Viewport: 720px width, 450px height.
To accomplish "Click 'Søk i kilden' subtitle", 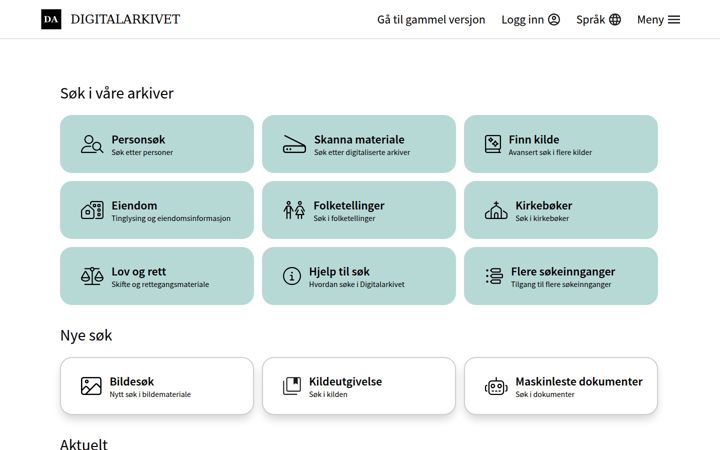I will click(x=328, y=394).
